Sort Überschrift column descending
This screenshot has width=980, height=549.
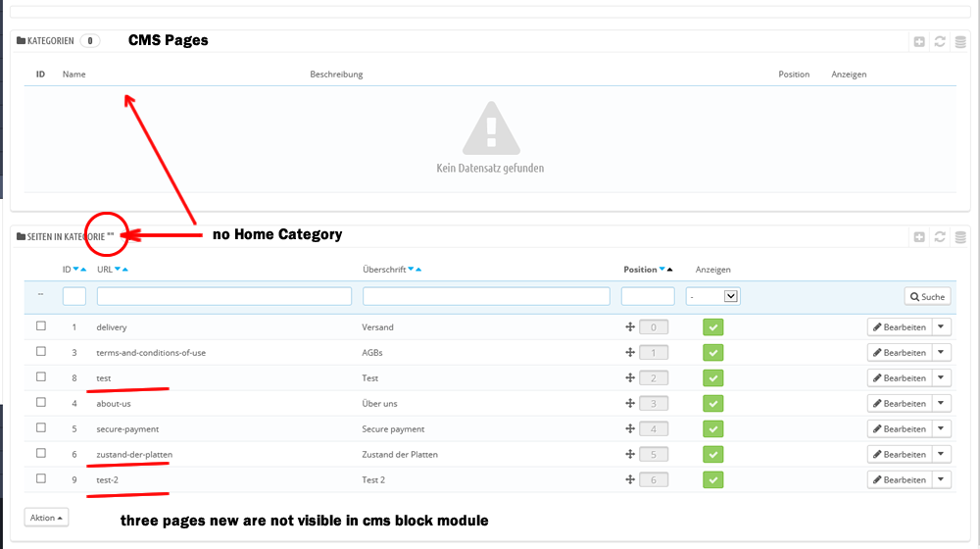click(x=412, y=270)
